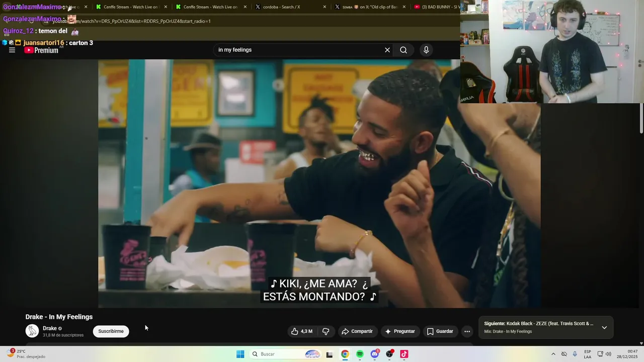Screen dimensions: 644x362
Task: Save the video with Guardar
Action: click(x=440, y=331)
